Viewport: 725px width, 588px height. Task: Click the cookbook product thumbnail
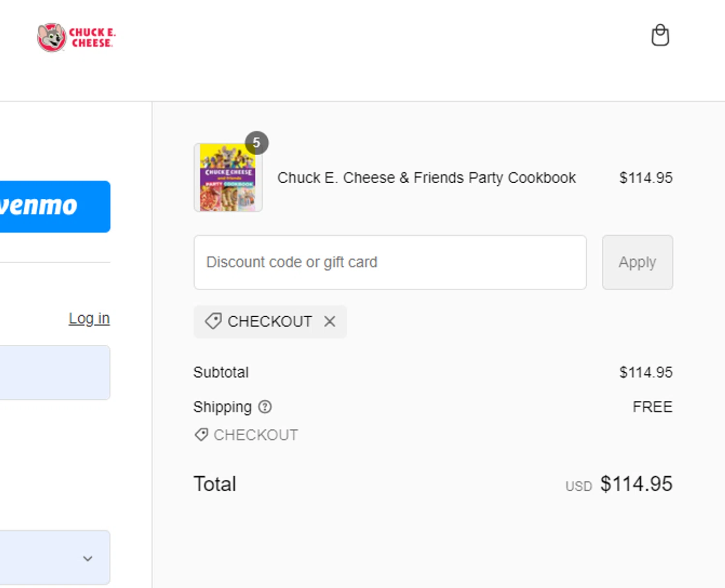pyautogui.click(x=228, y=178)
